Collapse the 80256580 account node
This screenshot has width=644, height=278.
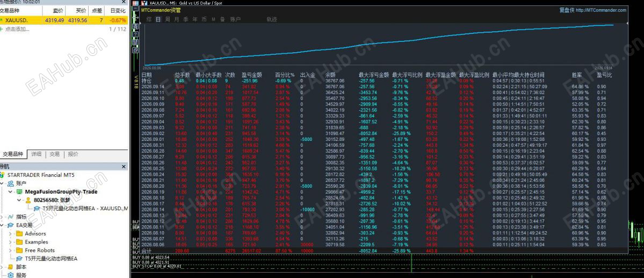19,200
